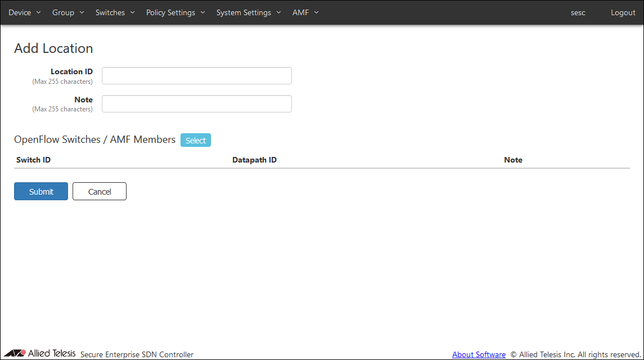The width and height of the screenshot is (644, 360).
Task: Expand the AMF menu
Action: click(305, 12)
